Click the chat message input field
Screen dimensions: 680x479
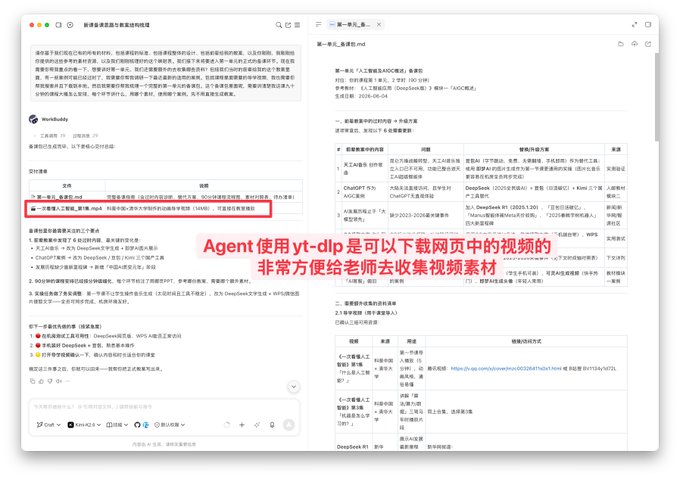165,407
